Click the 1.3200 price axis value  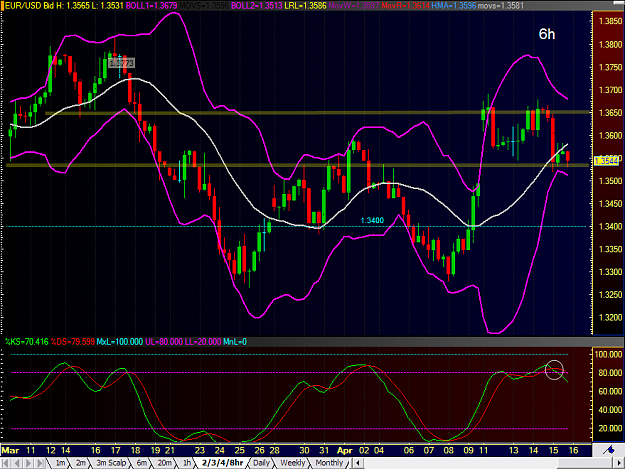610,318
